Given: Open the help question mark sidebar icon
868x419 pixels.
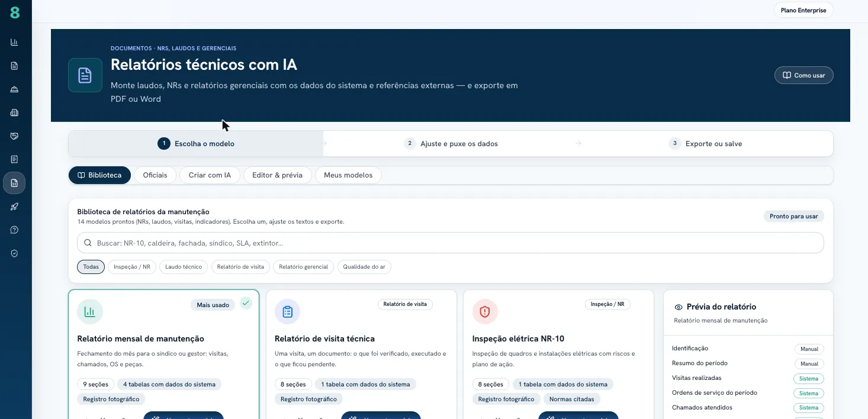Looking at the screenshot, I should pos(14,230).
